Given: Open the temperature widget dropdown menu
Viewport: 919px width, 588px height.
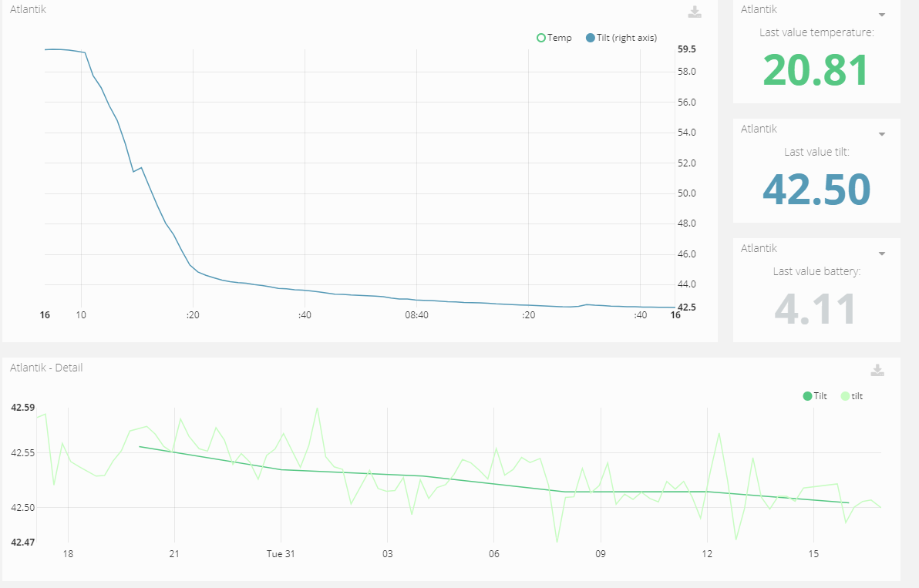Looking at the screenshot, I should pyautogui.click(x=882, y=15).
